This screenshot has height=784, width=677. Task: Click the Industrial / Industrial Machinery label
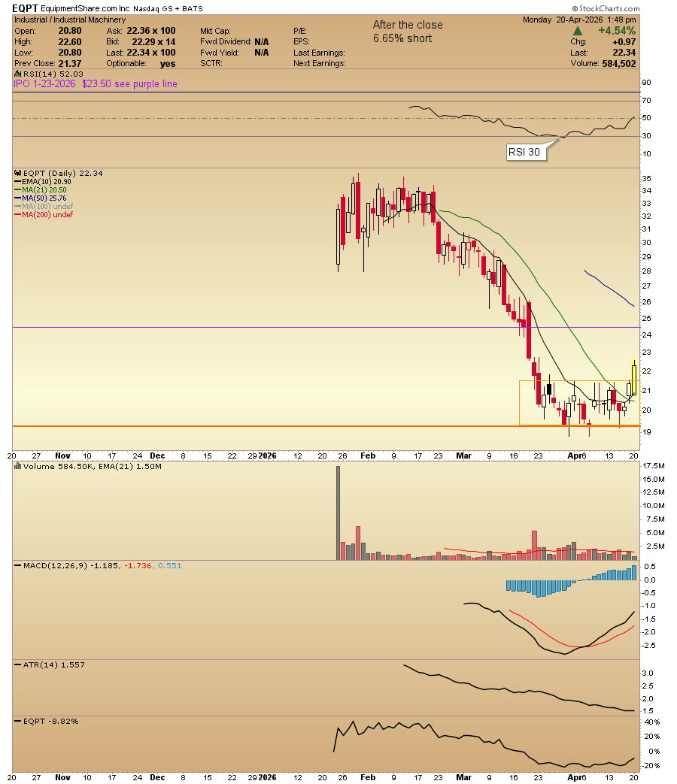69,20
